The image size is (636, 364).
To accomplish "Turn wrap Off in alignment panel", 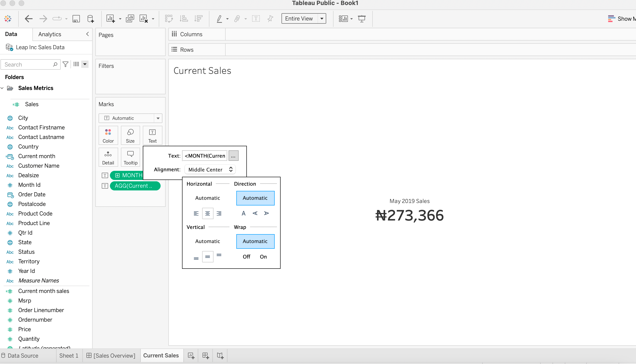I will [x=246, y=257].
